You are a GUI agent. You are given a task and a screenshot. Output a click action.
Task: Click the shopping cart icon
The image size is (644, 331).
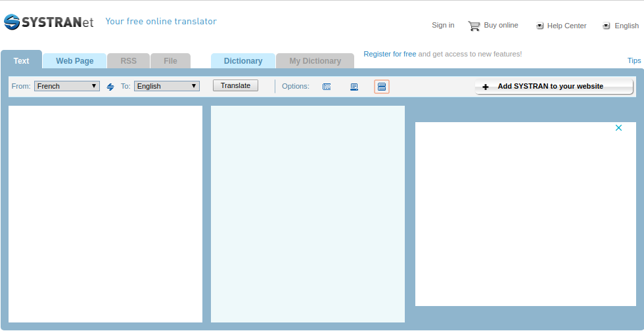tap(474, 26)
